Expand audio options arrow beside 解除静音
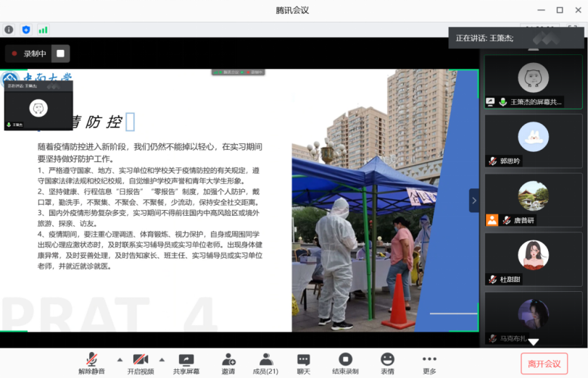 pos(120,359)
